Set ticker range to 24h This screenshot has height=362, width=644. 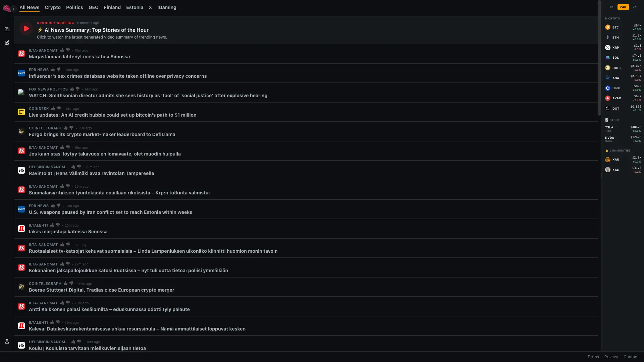pyautogui.click(x=623, y=7)
